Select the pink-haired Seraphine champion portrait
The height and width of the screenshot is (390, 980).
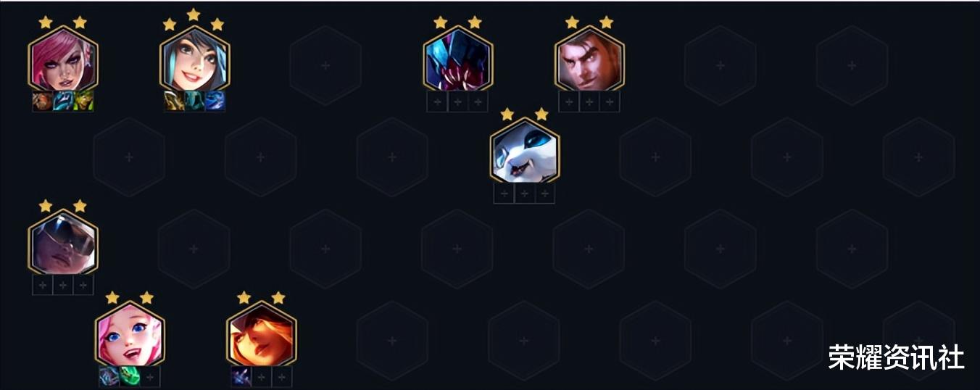pyautogui.click(x=130, y=334)
